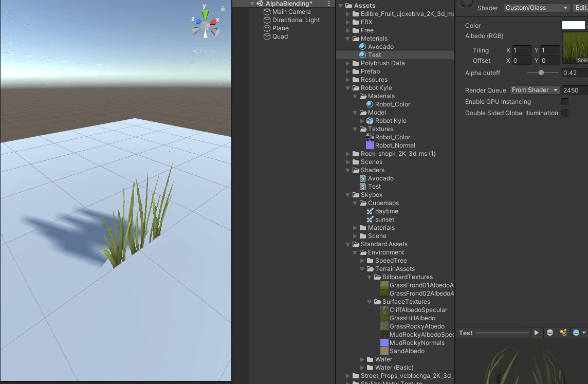Click the Render Queue 2450 field
This screenshot has height=384, width=588.
tap(575, 90)
